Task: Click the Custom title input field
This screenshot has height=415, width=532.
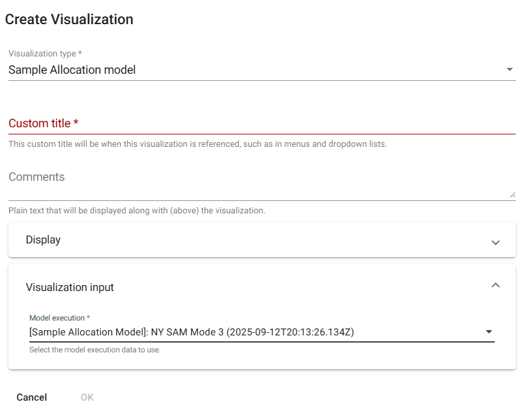Action: coord(262,123)
